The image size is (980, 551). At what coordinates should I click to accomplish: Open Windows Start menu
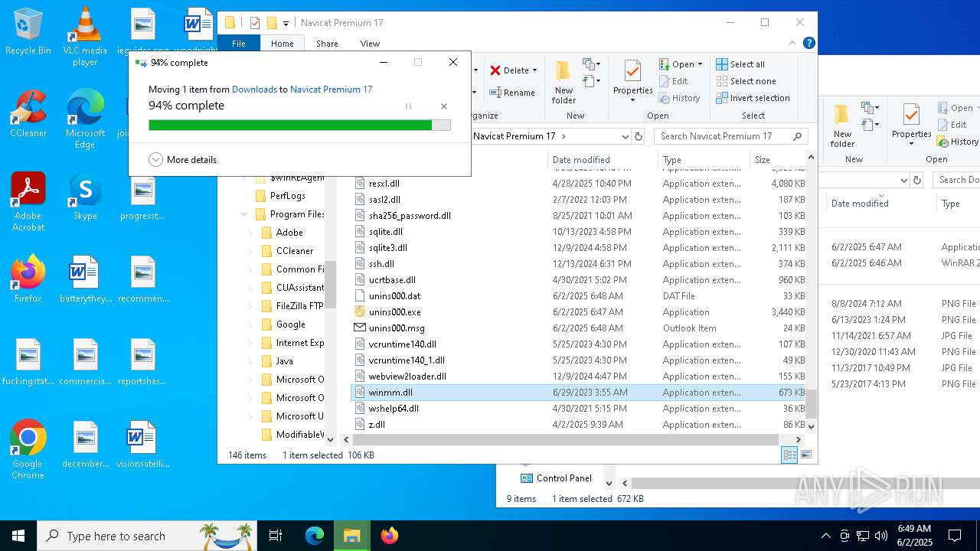click(18, 536)
